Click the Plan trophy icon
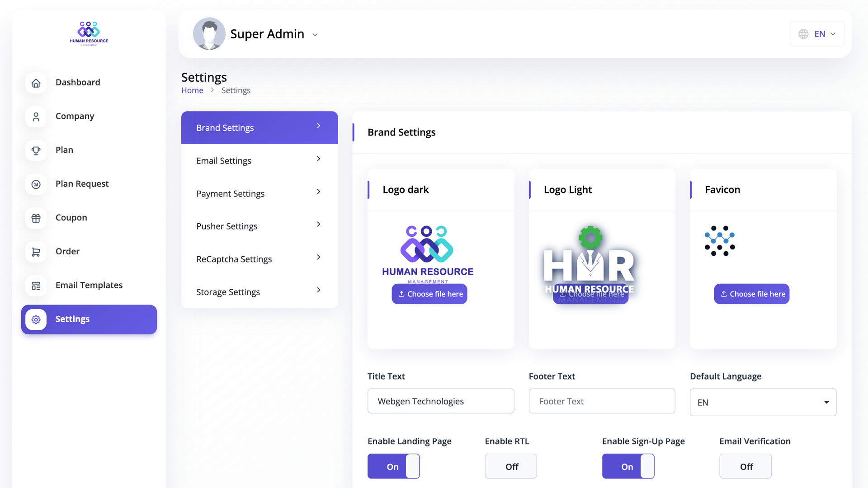 click(x=36, y=150)
